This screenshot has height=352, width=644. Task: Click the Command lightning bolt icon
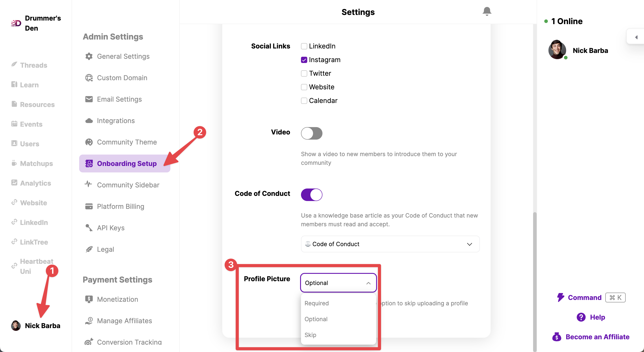click(561, 298)
